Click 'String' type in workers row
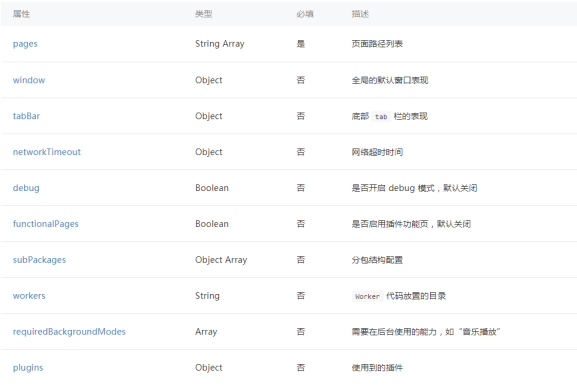The height and width of the screenshot is (385, 577). point(207,296)
